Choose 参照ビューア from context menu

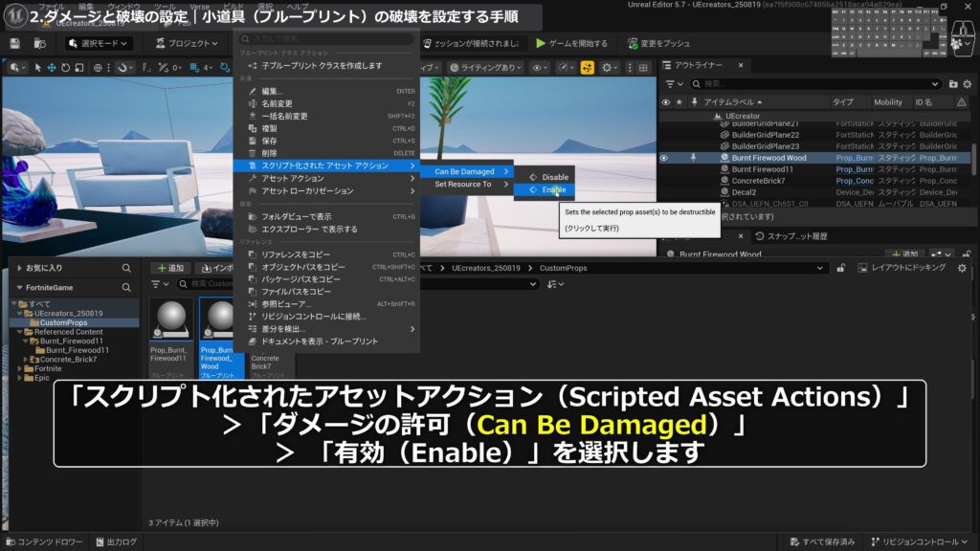coord(326,304)
